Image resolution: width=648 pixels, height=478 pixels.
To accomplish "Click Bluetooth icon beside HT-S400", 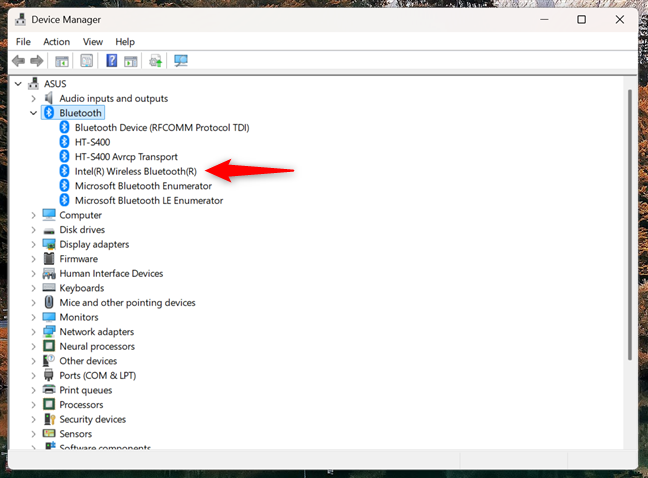I will [x=64, y=142].
